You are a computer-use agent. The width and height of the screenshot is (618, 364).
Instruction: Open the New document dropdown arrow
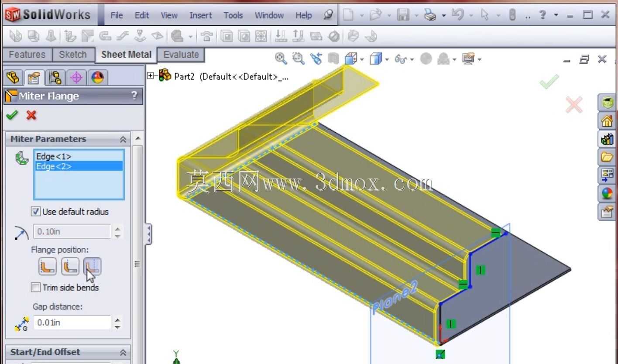pos(362,16)
